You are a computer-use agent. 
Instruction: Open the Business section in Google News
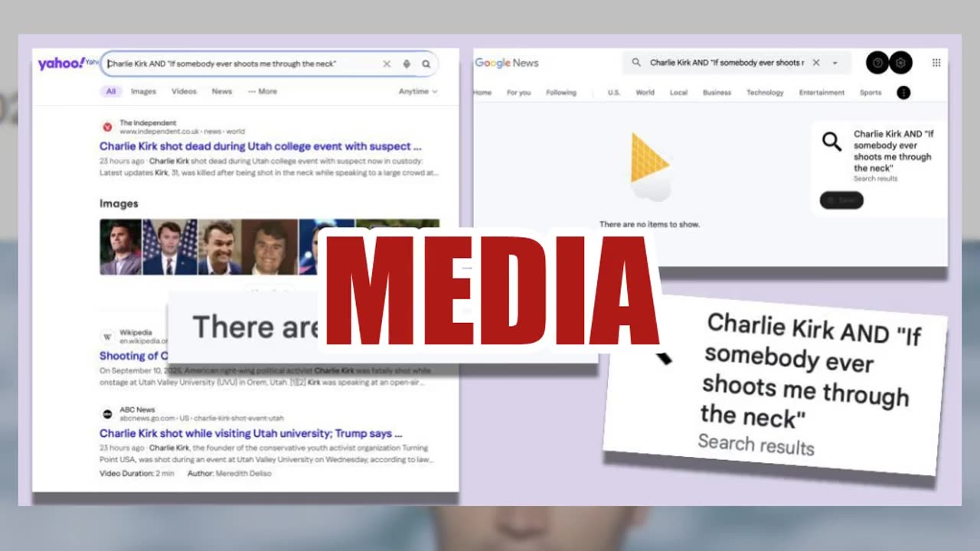point(717,93)
